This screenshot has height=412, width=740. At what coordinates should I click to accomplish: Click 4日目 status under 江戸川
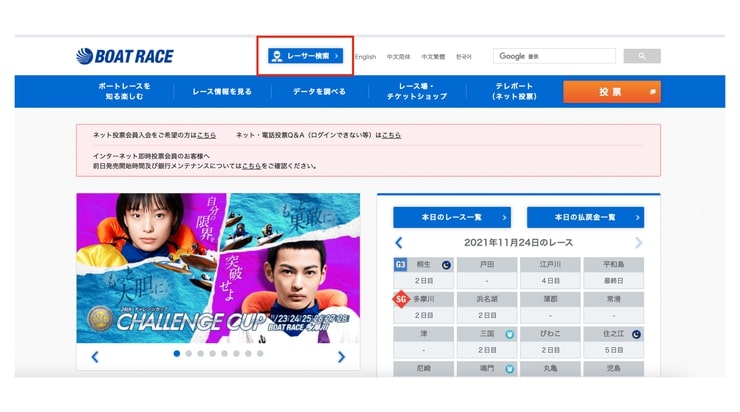tap(550, 281)
